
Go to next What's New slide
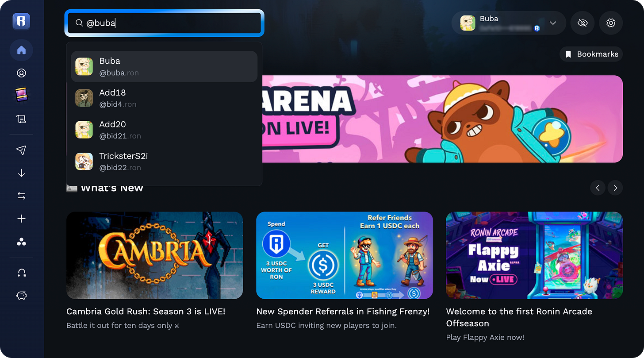615,188
